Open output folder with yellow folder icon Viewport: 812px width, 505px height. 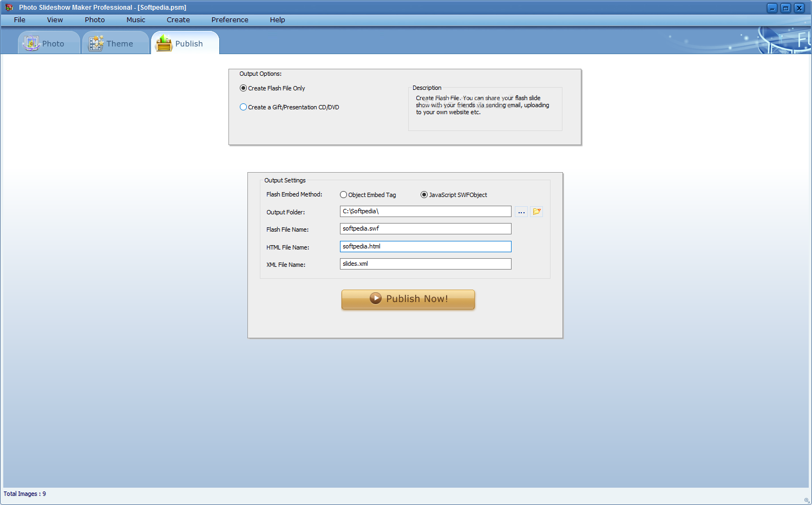(x=536, y=212)
